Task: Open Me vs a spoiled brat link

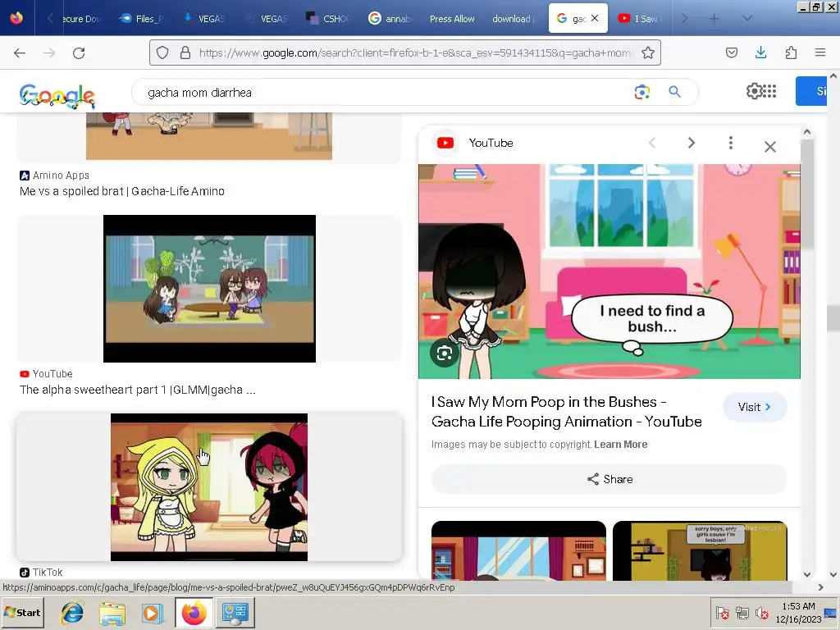Action: pyautogui.click(x=122, y=191)
